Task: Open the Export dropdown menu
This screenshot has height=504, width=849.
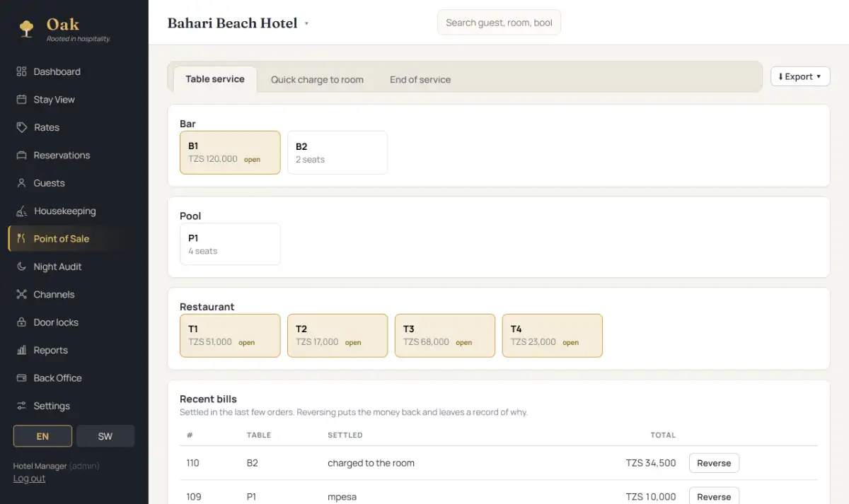Action: (x=800, y=76)
